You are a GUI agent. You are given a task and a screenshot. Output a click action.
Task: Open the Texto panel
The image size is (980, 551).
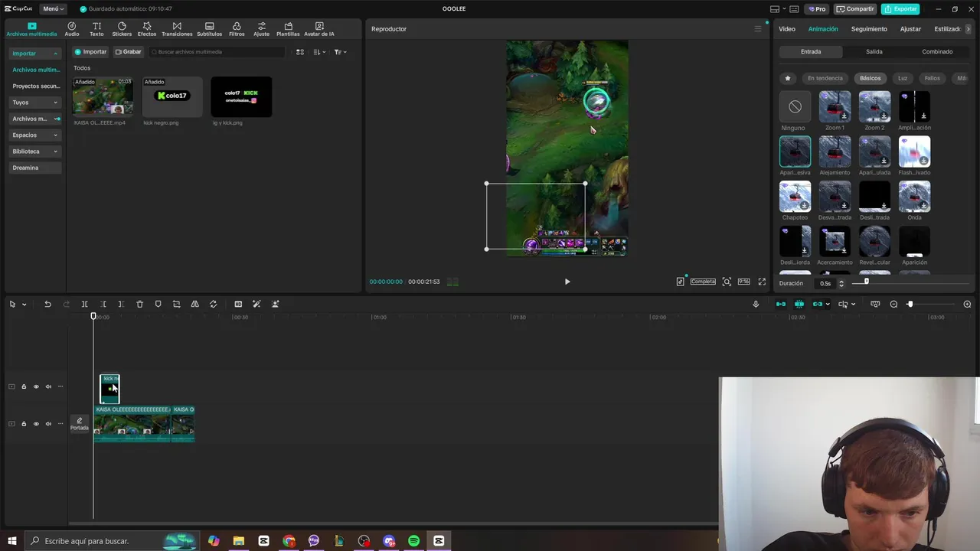pos(96,29)
